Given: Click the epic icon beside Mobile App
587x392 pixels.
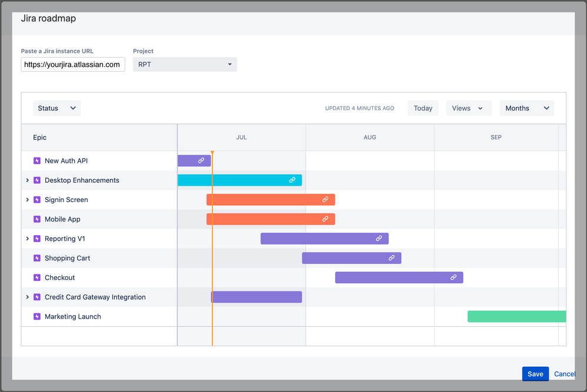Looking at the screenshot, I should pos(36,219).
